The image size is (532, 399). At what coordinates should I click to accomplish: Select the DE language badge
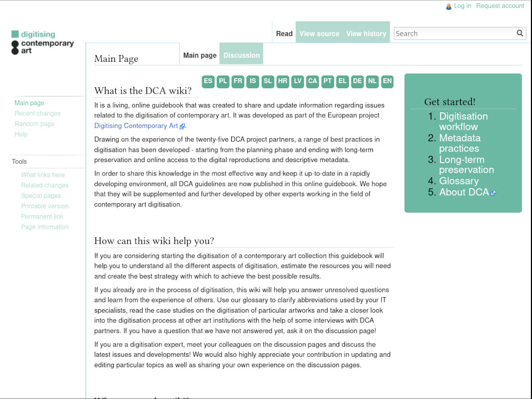pos(357,81)
